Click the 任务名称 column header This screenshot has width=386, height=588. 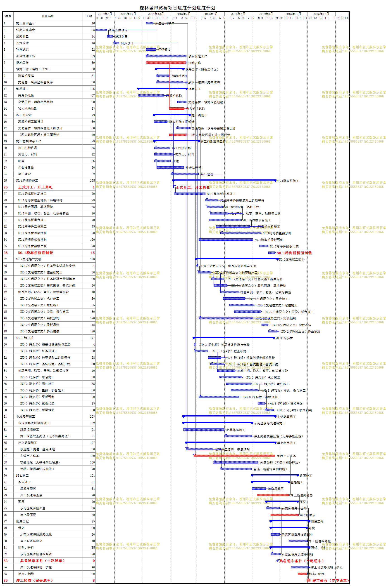[48, 16]
